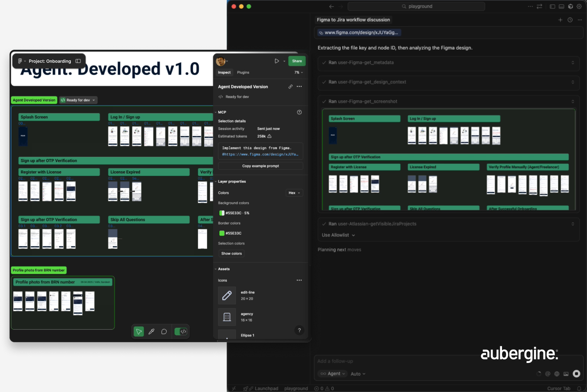Viewport: 587px width, 392px height.
Task: Go back in Cursor navigation
Action: 331,7
